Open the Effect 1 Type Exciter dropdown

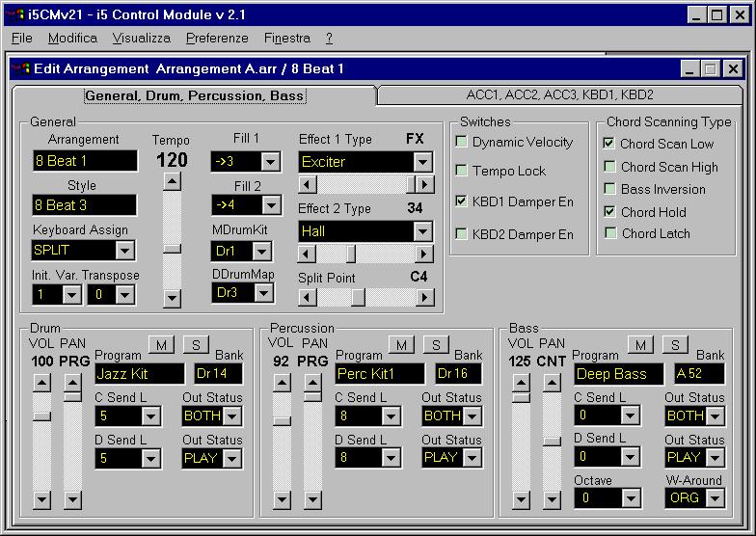tap(422, 162)
